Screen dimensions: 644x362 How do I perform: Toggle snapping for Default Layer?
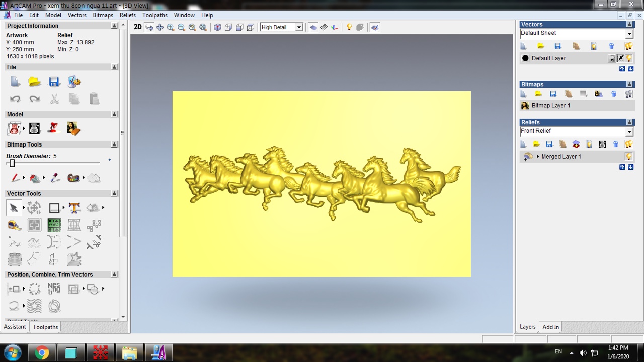[x=620, y=58]
